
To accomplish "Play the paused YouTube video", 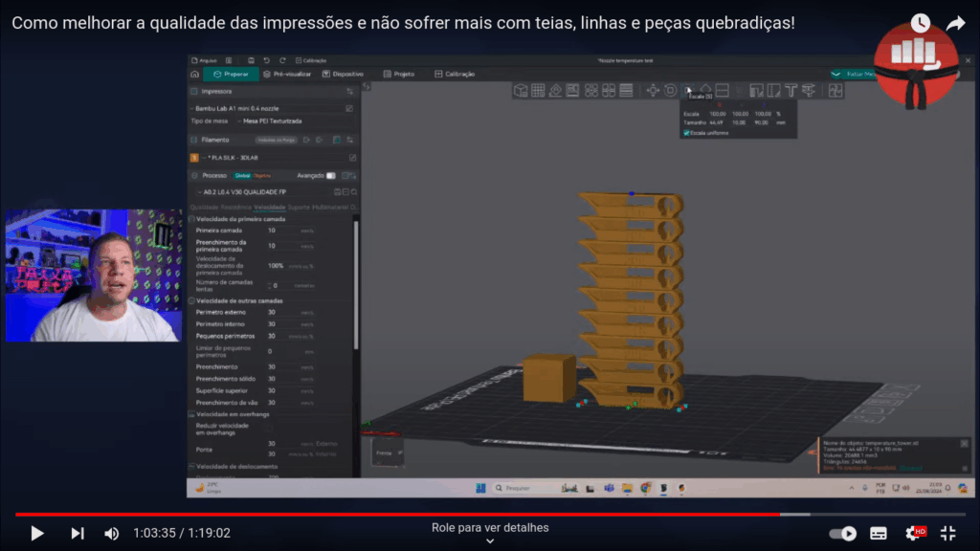I will [37, 533].
